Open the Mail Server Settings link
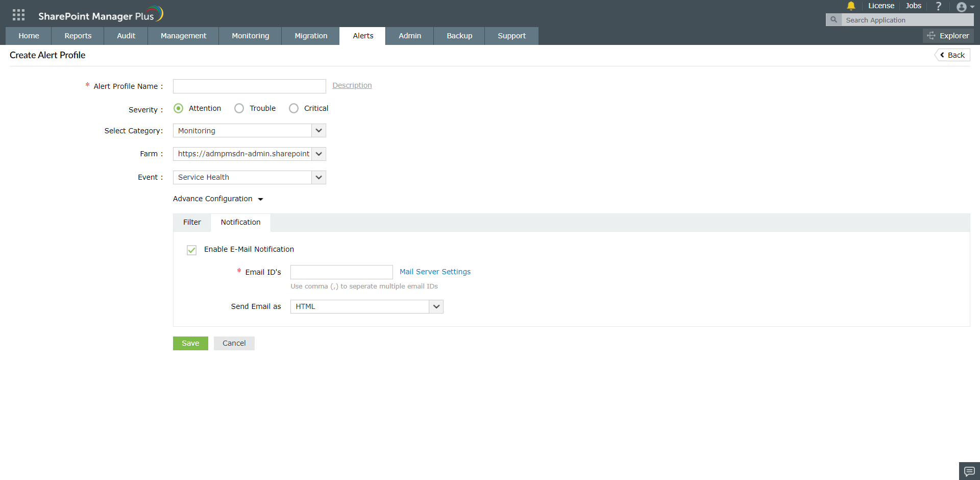Image resolution: width=980 pixels, height=480 pixels. (434, 272)
